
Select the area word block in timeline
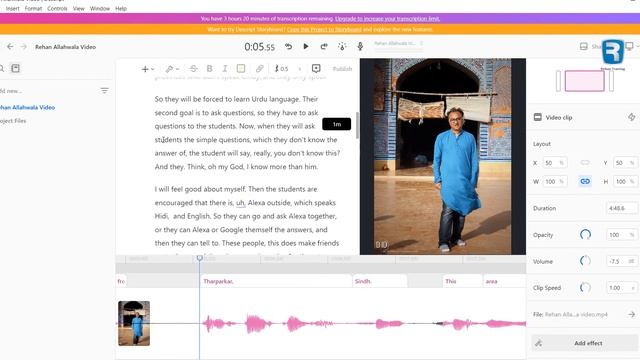(x=504, y=281)
